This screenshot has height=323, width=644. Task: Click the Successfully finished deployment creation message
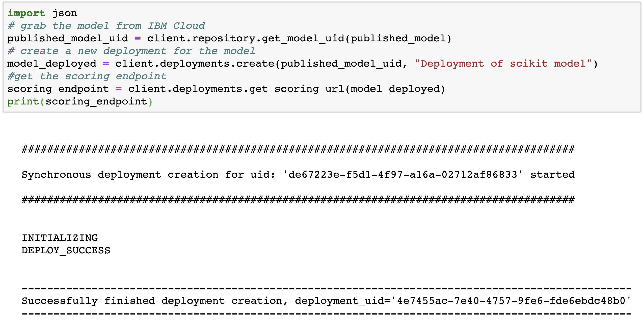click(x=151, y=301)
